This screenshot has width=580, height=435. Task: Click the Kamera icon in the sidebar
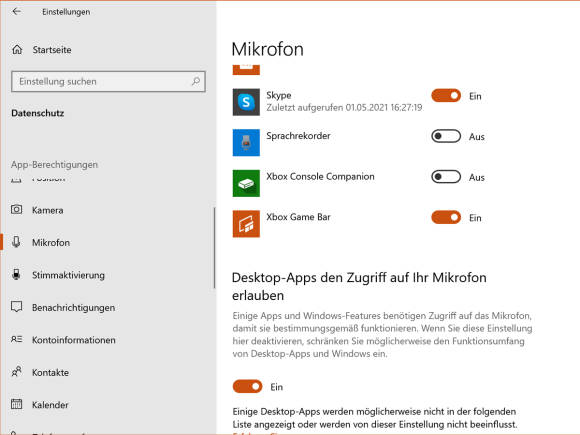[16, 210]
